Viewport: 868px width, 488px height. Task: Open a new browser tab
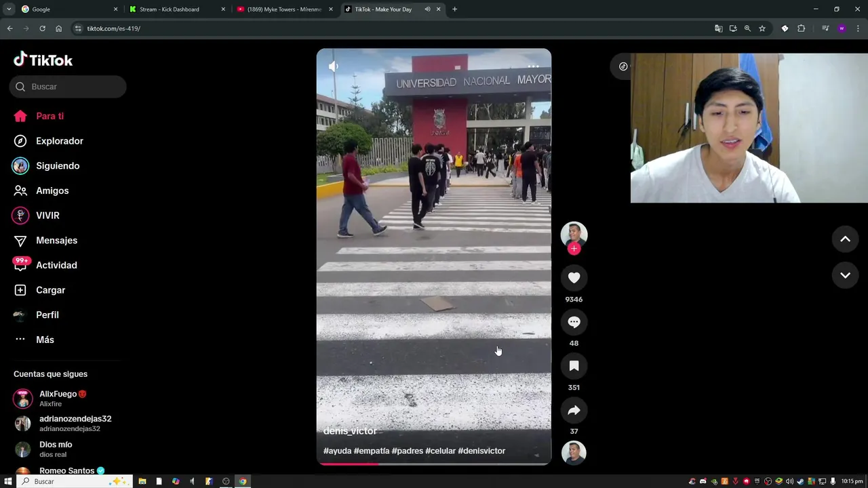coord(454,9)
